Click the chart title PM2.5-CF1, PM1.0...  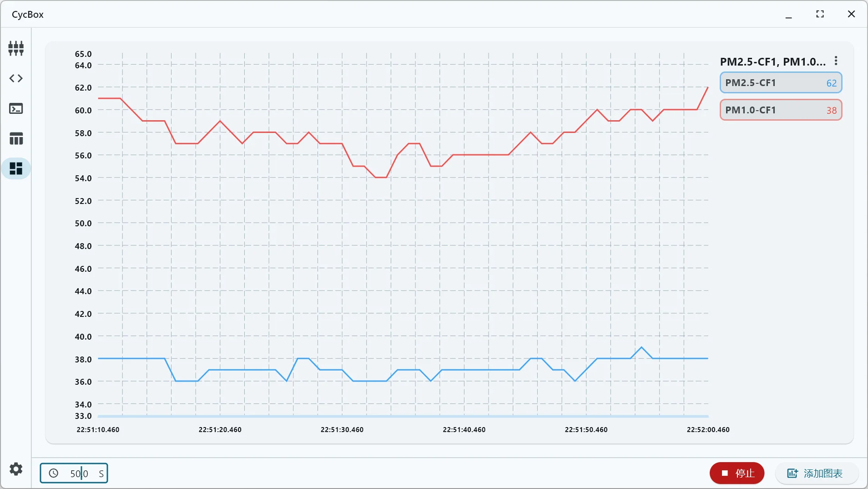(x=772, y=62)
